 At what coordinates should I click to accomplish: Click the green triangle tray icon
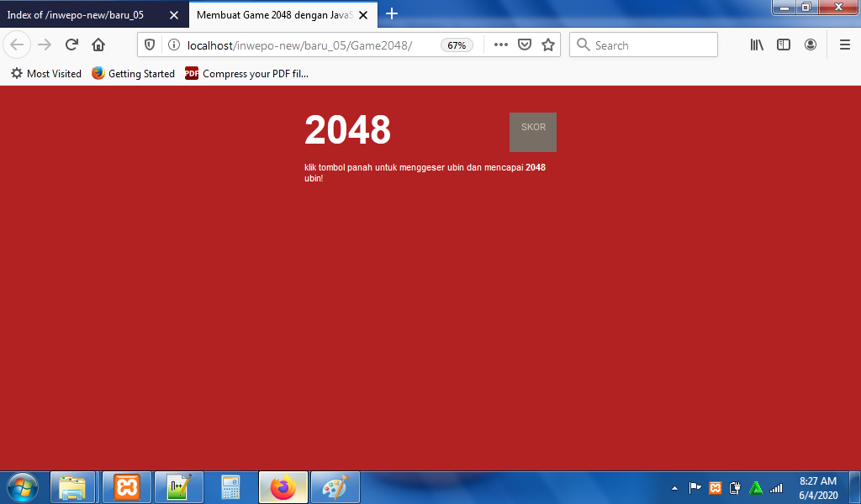(756, 487)
